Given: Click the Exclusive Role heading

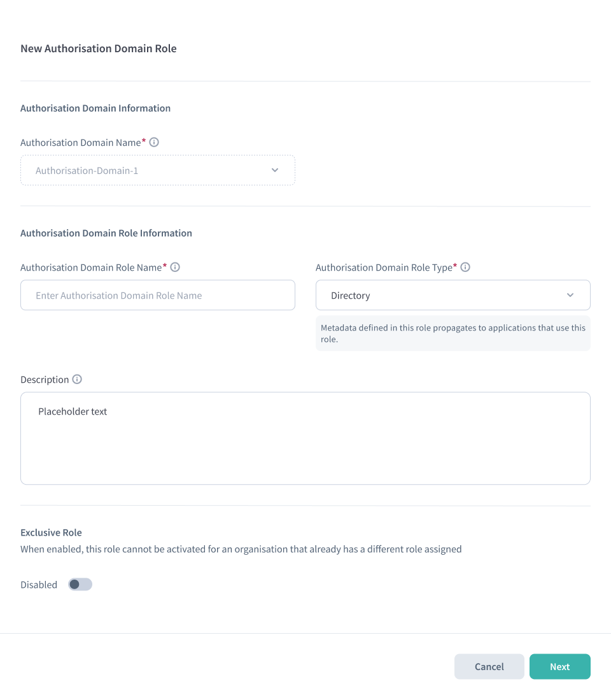Looking at the screenshot, I should 51,532.
